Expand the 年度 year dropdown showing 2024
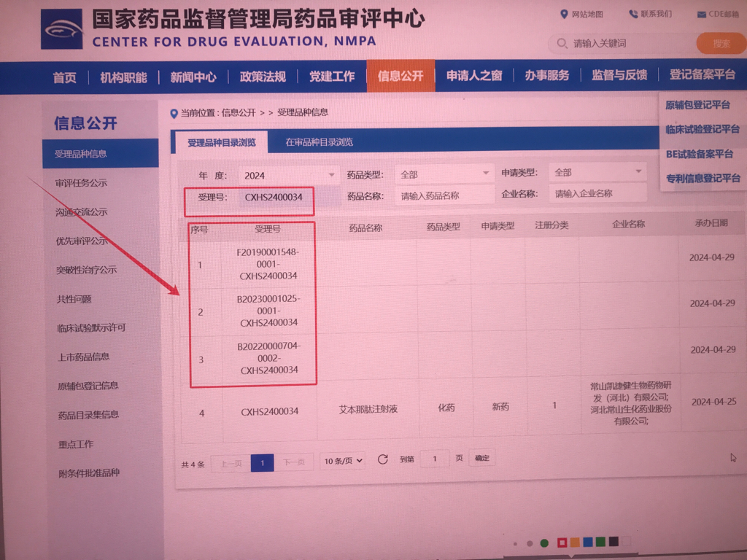 tap(288, 175)
